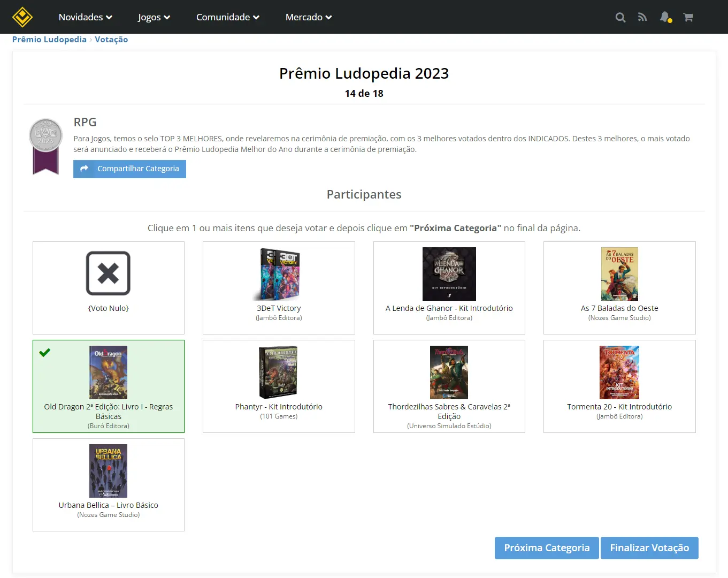Click 'A Lenda de Ghanor - Kit Introdutório' text
Viewport: 728px width, 578px height.
449,308
